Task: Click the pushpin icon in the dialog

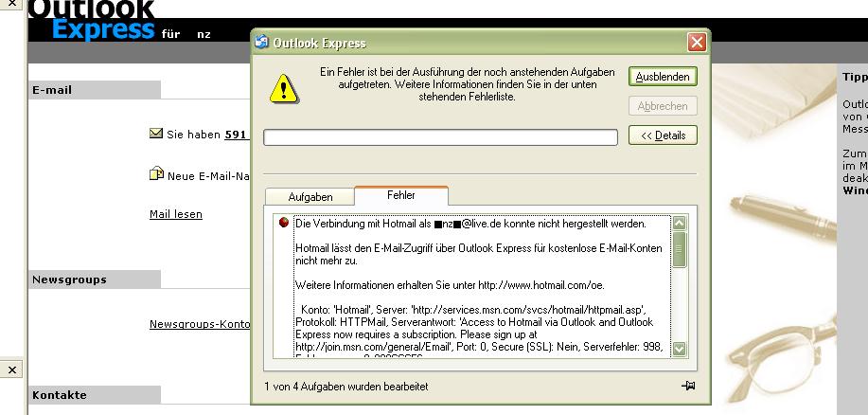Action: [688, 387]
